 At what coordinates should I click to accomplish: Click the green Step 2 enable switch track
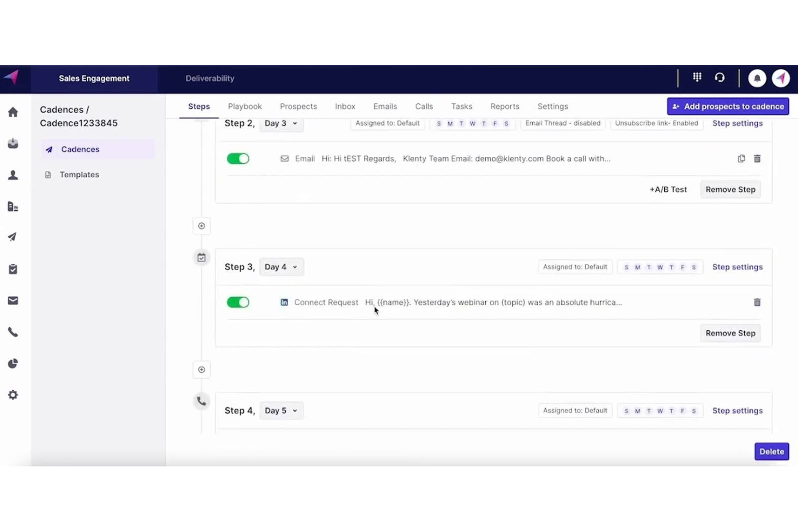tap(238, 158)
